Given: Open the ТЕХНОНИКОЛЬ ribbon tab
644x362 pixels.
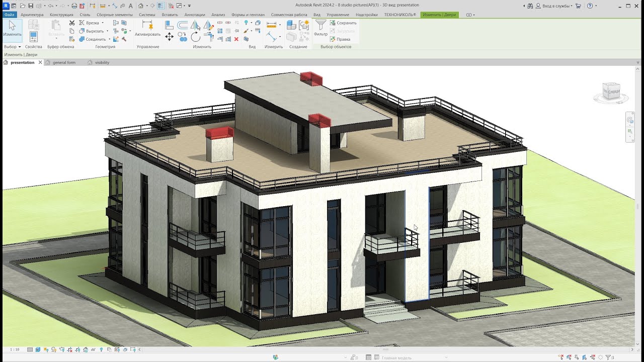Looking at the screenshot, I should 400,15.
